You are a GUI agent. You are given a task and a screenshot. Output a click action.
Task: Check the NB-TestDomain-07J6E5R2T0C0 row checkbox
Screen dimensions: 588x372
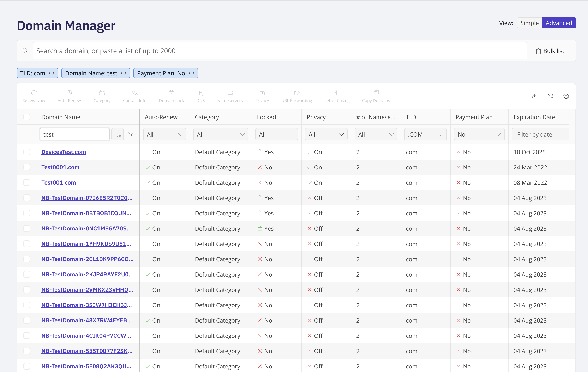pyautogui.click(x=27, y=198)
